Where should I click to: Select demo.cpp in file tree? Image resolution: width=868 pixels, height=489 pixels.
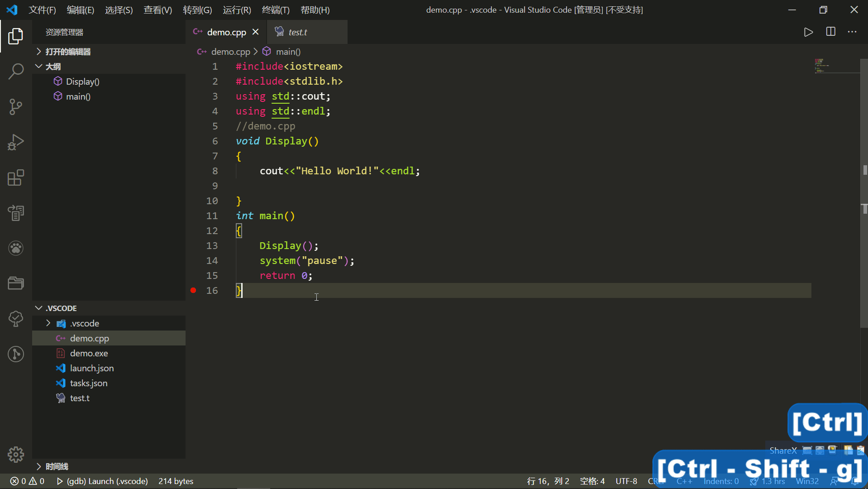click(109, 338)
